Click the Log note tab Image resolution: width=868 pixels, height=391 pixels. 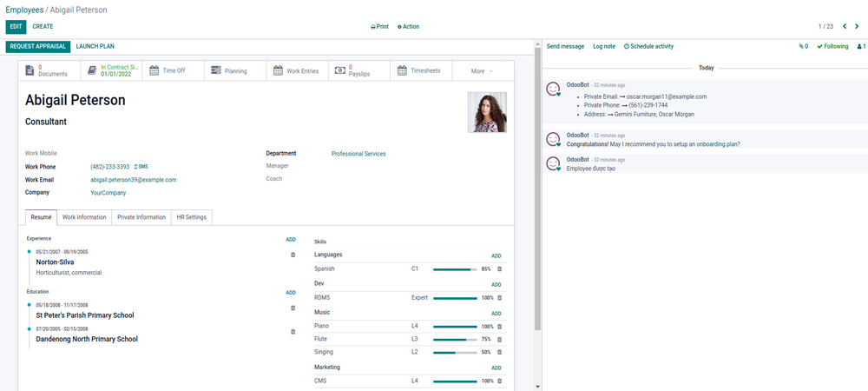[604, 47]
